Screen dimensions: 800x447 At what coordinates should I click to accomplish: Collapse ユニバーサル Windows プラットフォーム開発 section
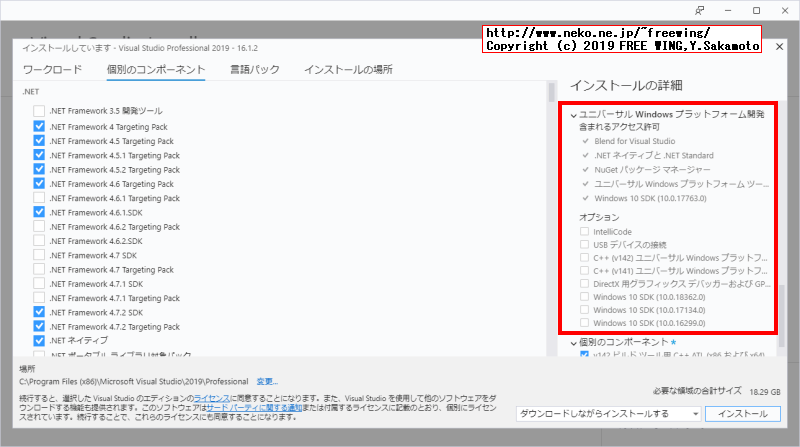[573, 115]
